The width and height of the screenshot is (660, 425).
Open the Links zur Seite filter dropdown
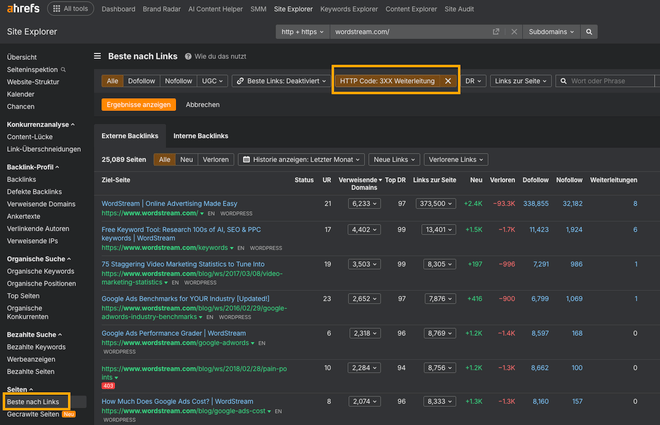(521, 81)
